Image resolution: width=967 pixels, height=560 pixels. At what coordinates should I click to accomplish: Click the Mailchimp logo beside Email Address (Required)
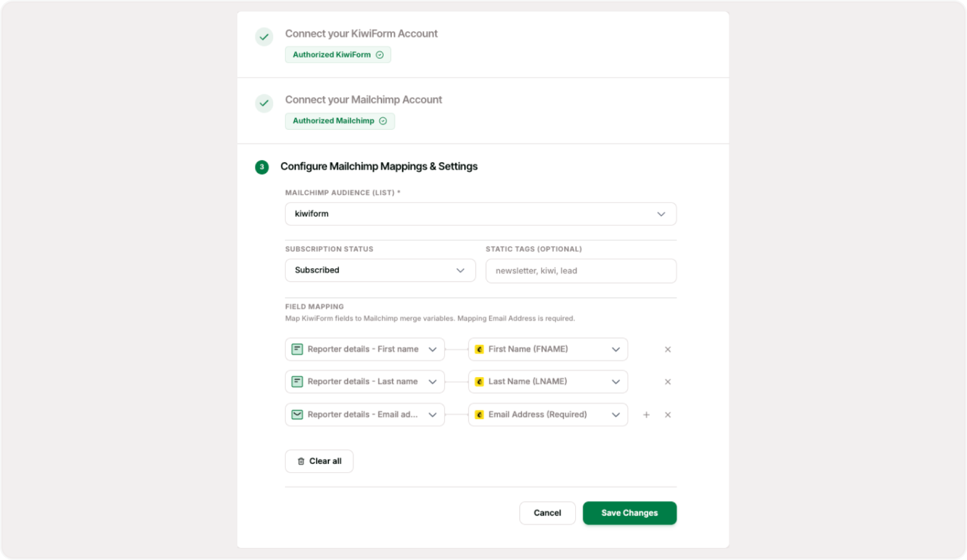(x=479, y=414)
